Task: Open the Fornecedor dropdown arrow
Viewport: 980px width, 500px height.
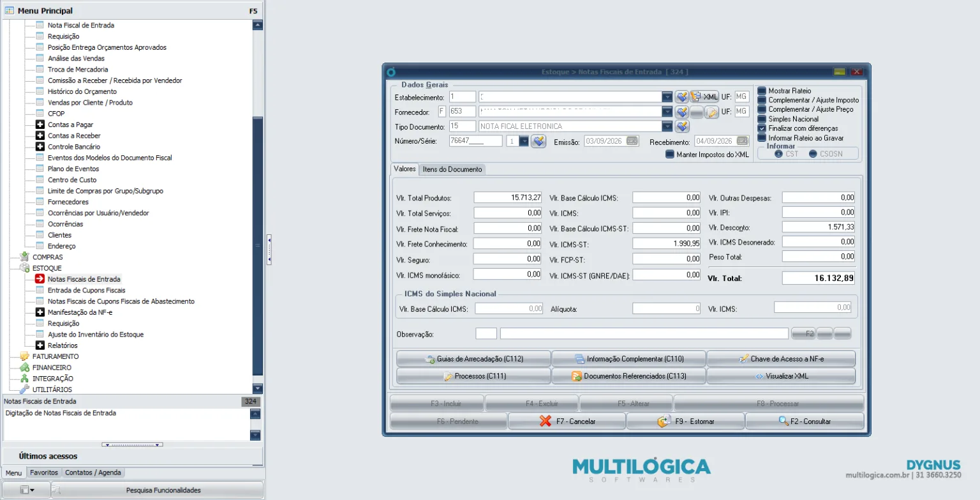Action: 667,112
